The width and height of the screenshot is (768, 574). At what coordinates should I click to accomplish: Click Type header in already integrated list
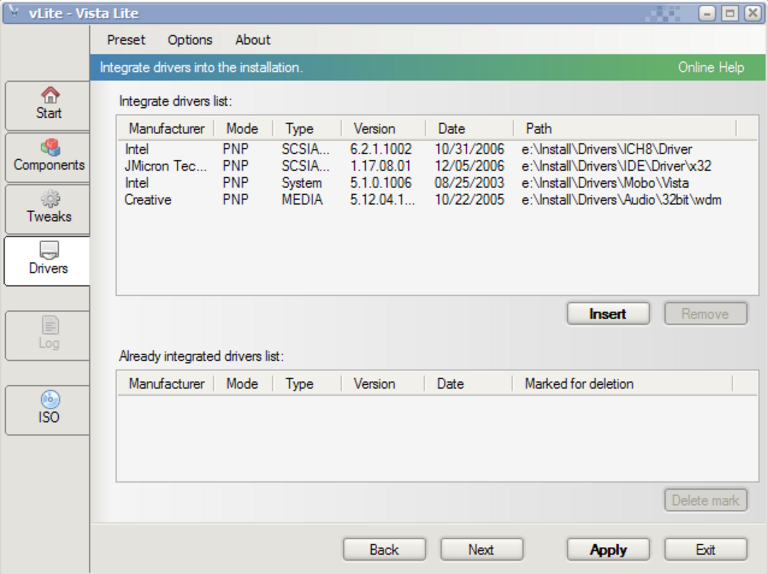tap(307, 383)
